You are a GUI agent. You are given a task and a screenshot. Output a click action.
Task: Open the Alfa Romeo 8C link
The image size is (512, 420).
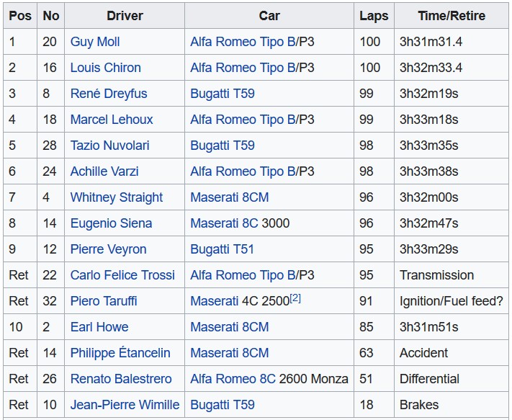click(x=233, y=379)
